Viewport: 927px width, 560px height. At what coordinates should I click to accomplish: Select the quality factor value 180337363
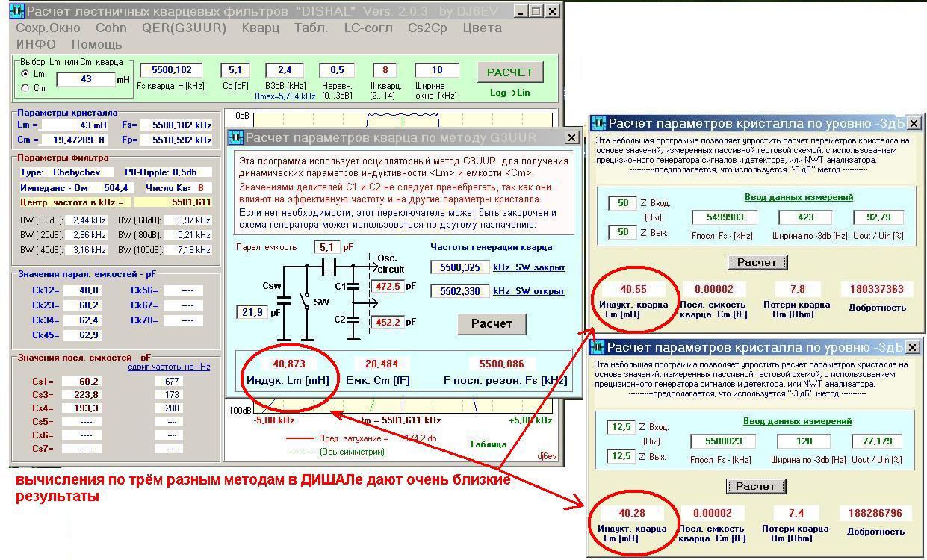click(x=877, y=289)
